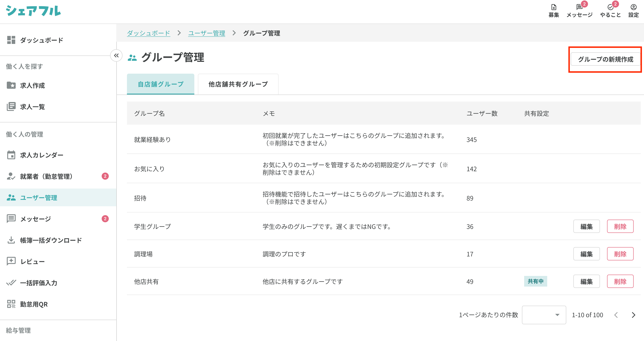Click the グループ名 column header
The width and height of the screenshot is (644, 341).
point(149,113)
